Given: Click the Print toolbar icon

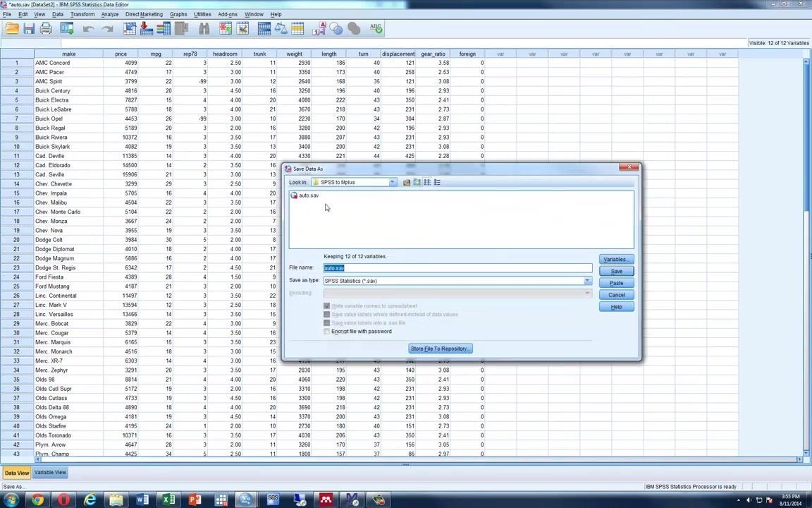Looking at the screenshot, I should click(x=46, y=28).
